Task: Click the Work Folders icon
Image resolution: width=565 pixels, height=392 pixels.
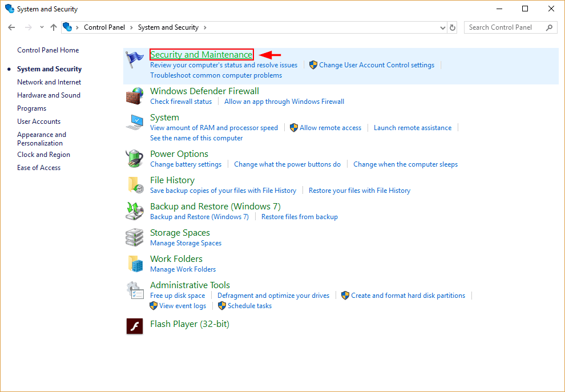Action: 135,264
